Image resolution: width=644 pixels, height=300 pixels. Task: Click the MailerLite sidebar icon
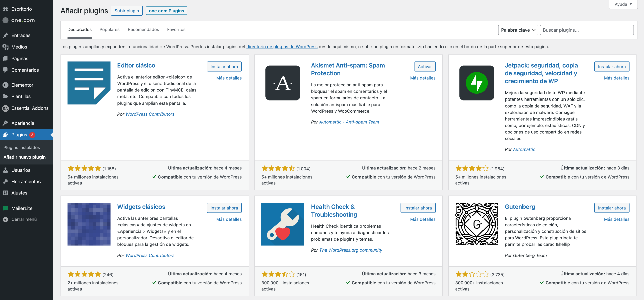click(x=6, y=208)
